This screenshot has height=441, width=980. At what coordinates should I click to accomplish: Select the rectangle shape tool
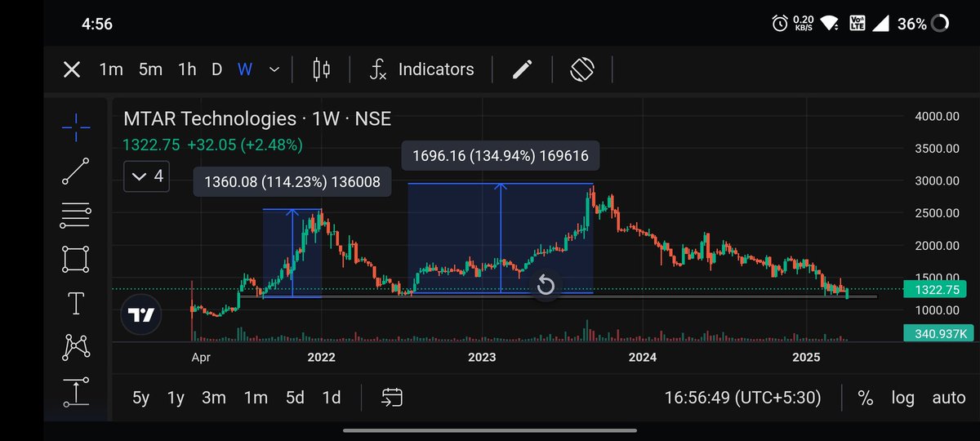[76, 260]
